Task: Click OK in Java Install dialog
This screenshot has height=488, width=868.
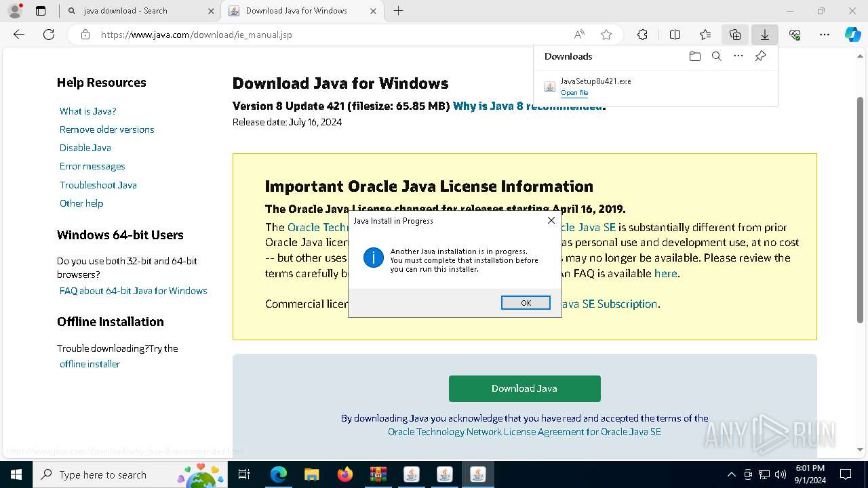Action: point(526,303)
